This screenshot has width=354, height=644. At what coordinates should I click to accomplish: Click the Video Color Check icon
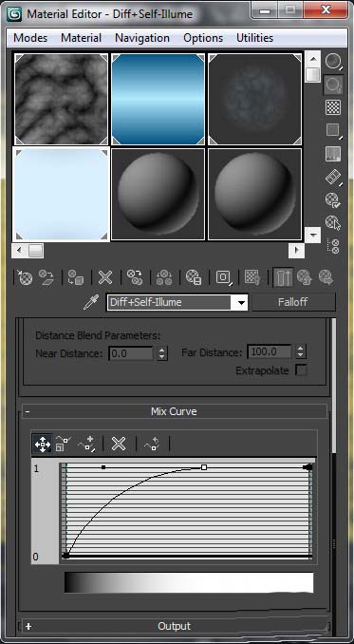pyautogui.click(x=333, y=154)
